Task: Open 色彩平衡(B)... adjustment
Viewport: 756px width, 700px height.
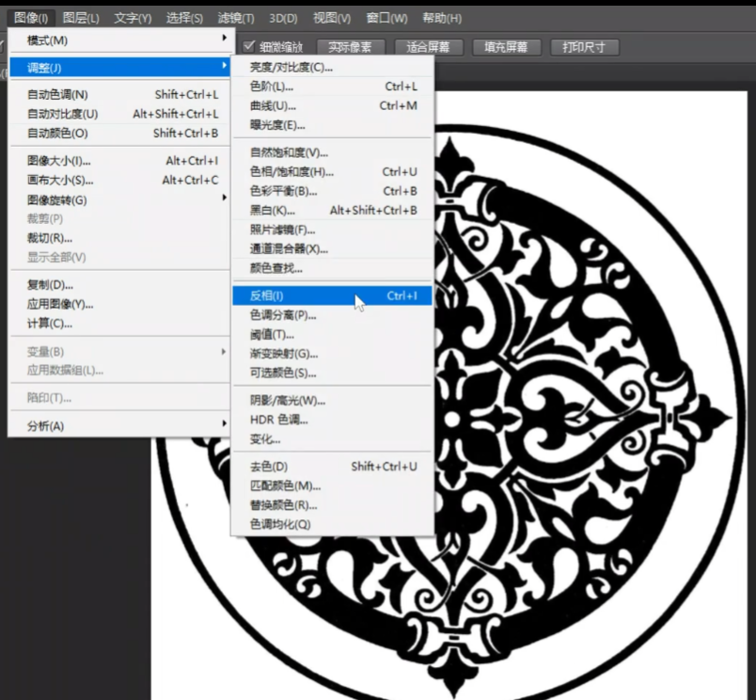Action: tap(332, 191)
